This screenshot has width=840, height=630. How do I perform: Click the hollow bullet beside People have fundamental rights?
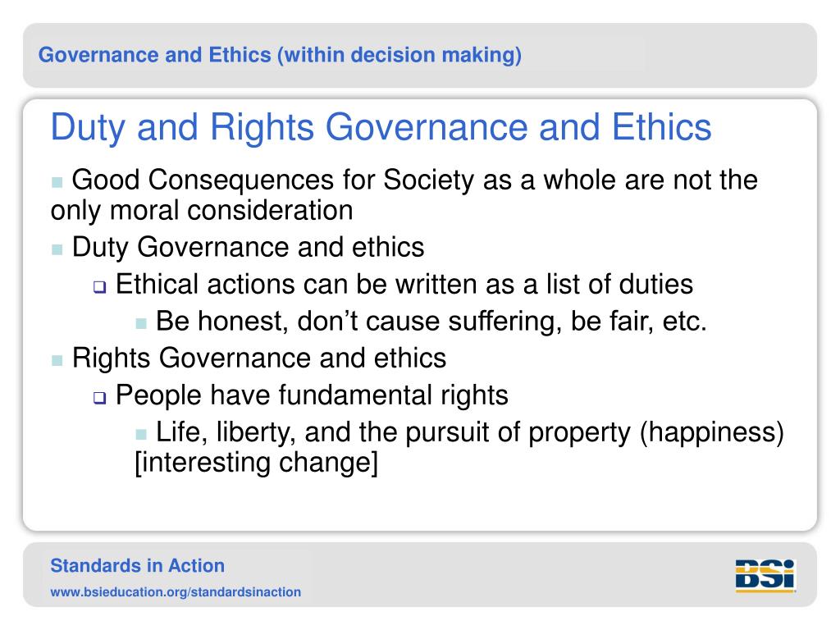[x=99, y=398]
